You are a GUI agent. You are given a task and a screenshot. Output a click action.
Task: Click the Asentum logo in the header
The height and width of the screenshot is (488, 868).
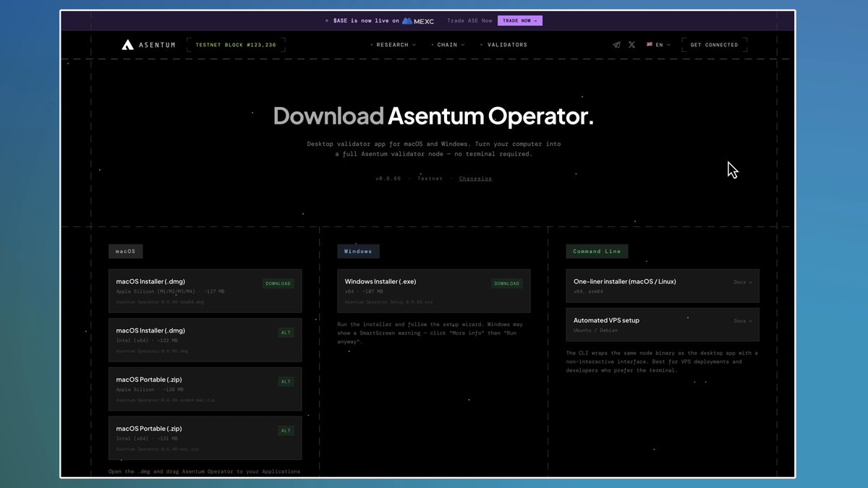click(148, 45)
